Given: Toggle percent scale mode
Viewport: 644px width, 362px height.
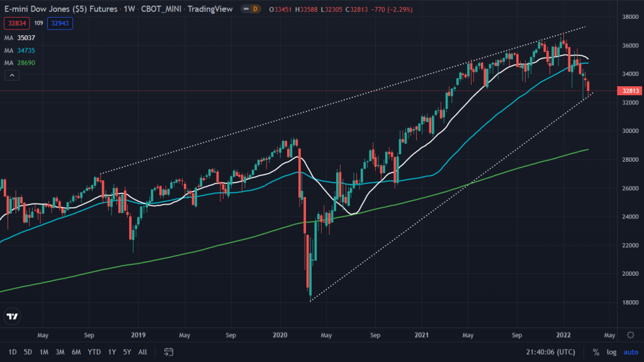Looking at the screenshot, I should [x=595, y=351].
